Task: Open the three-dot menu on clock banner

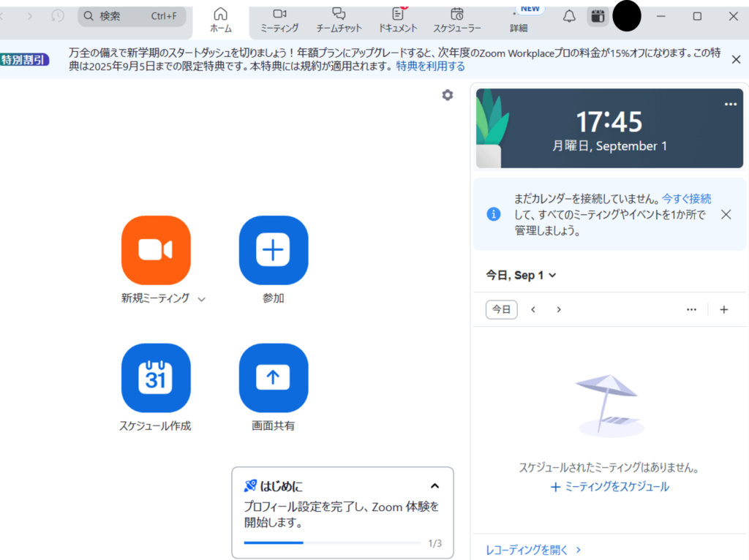Action: click(730, 105)
